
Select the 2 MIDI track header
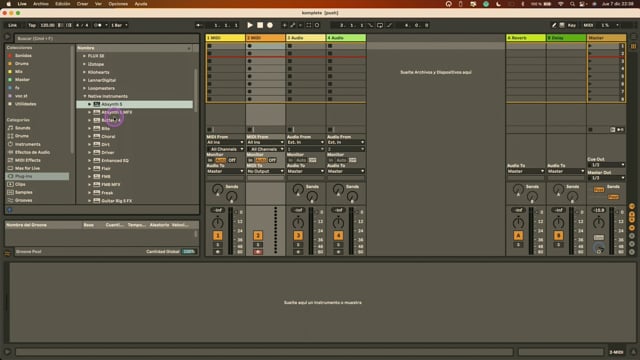coord(265,38)
